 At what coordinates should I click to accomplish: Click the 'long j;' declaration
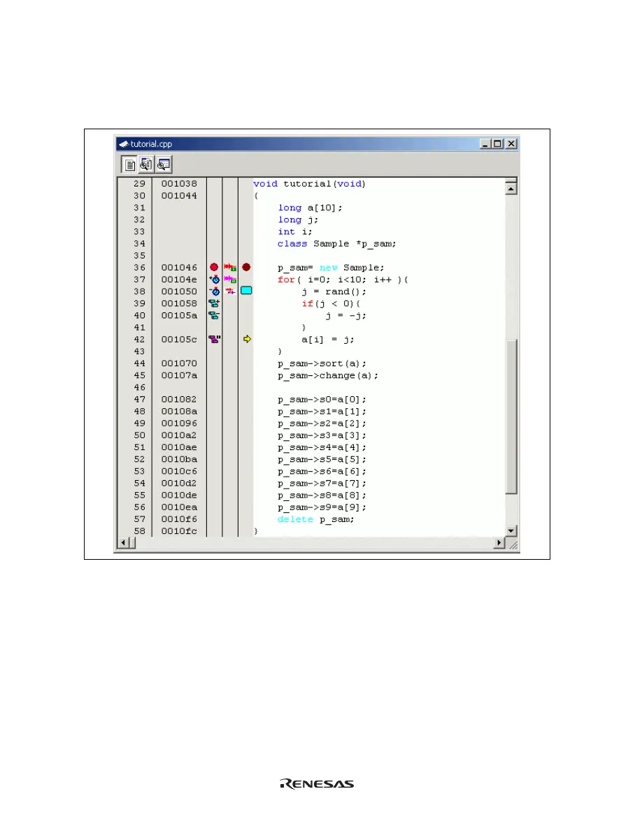(x=299, y=219)
